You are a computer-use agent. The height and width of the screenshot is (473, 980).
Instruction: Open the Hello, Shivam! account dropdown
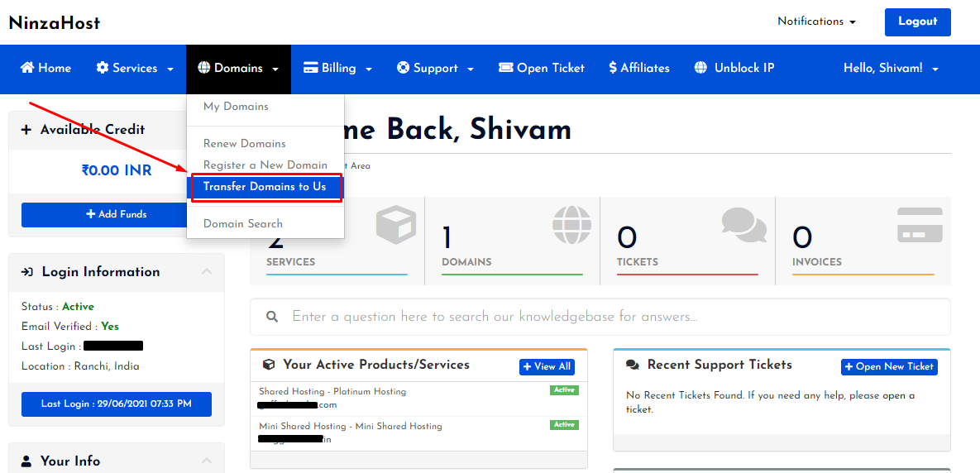pos(891,68)
